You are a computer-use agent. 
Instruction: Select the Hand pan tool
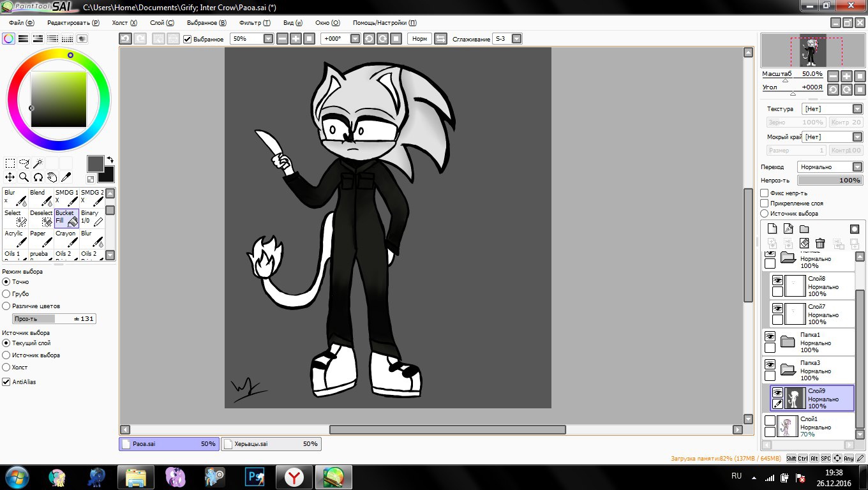52,177
